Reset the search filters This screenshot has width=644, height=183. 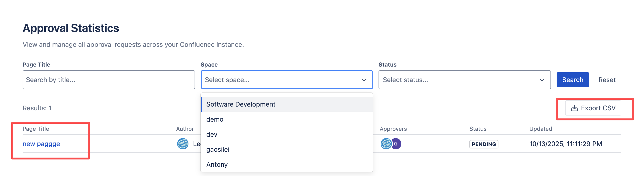tap(607, 80)
